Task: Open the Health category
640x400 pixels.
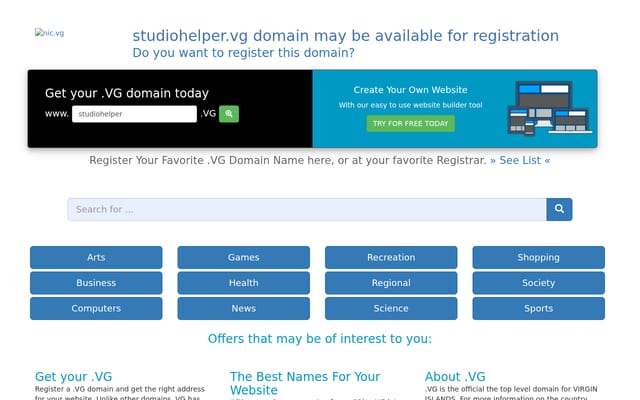Action: click(x=244, y=282)
